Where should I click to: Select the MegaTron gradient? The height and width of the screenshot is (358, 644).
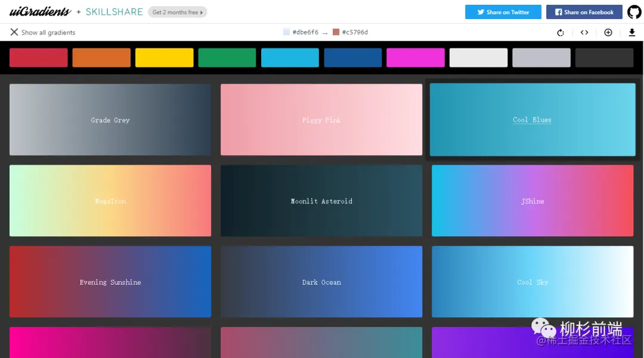(x=110, y=200)
